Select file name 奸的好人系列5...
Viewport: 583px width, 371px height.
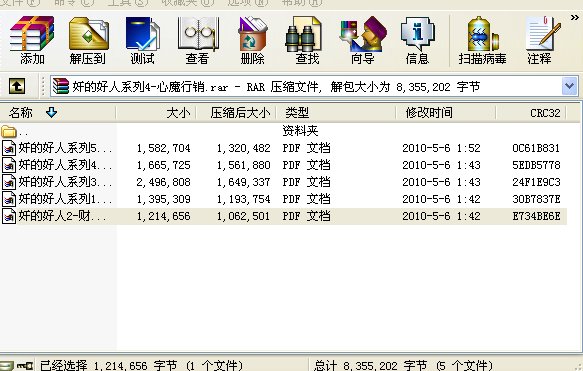65,148
